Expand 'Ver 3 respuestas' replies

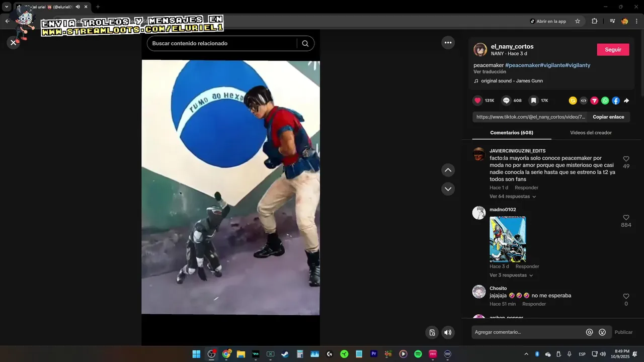coord(511,276)
